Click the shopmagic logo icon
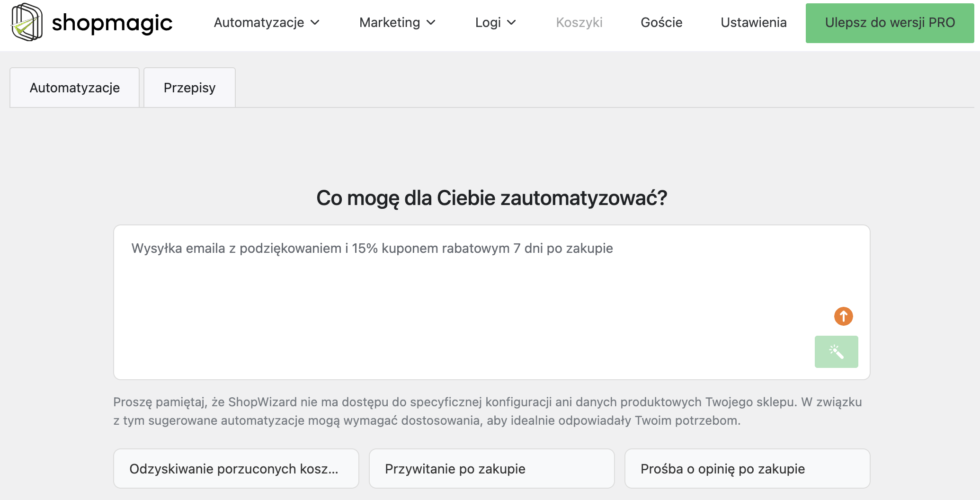980x500 pixels. [26, 23]
